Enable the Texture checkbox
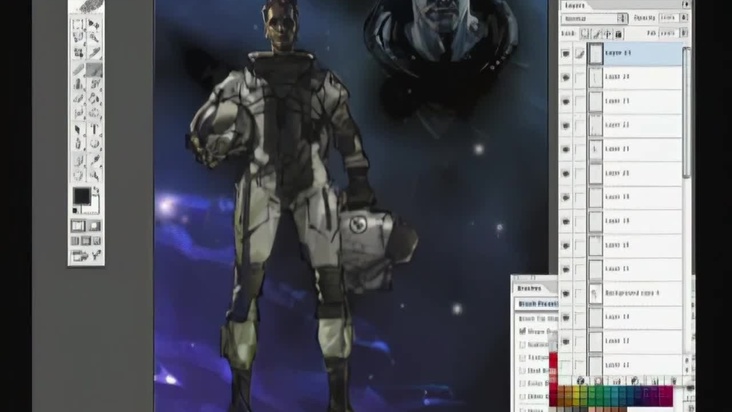The height and width of the screenshot is (412, 732). 522,358
